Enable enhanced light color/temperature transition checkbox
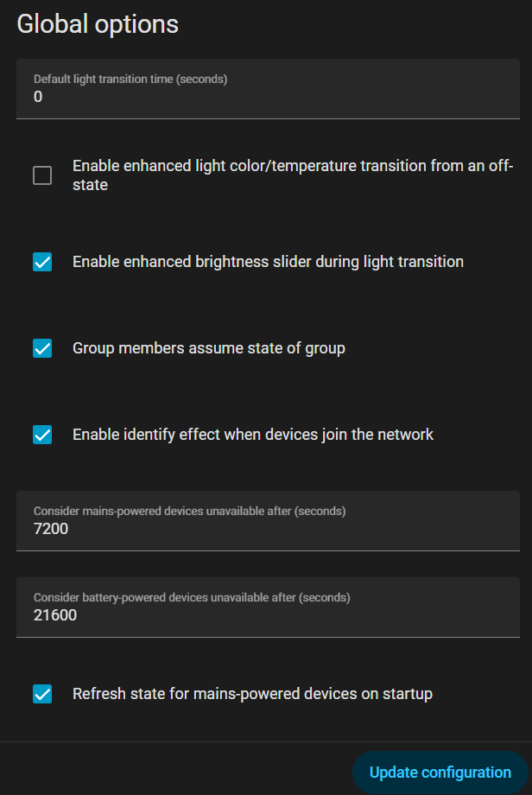 [x=42, y=175]
